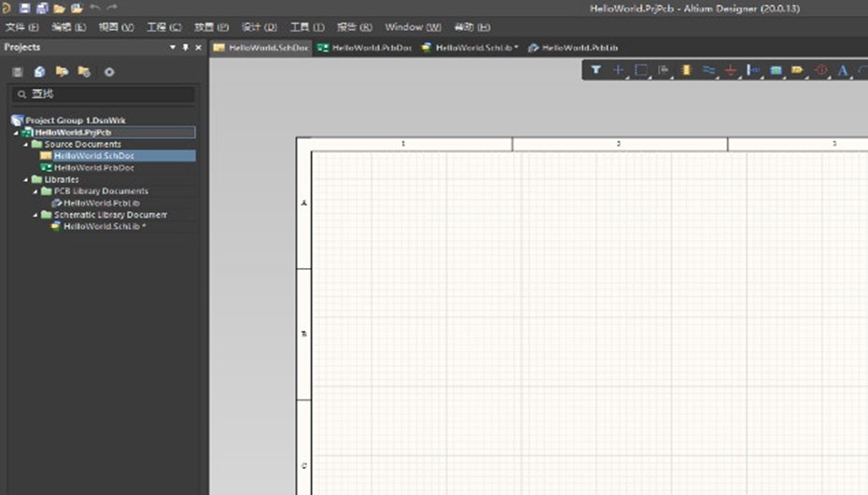The height and width of the screenshot is (495, 868).
Task: Click the open folder icon in Projects panel
Action: click(x=62, y=71)
